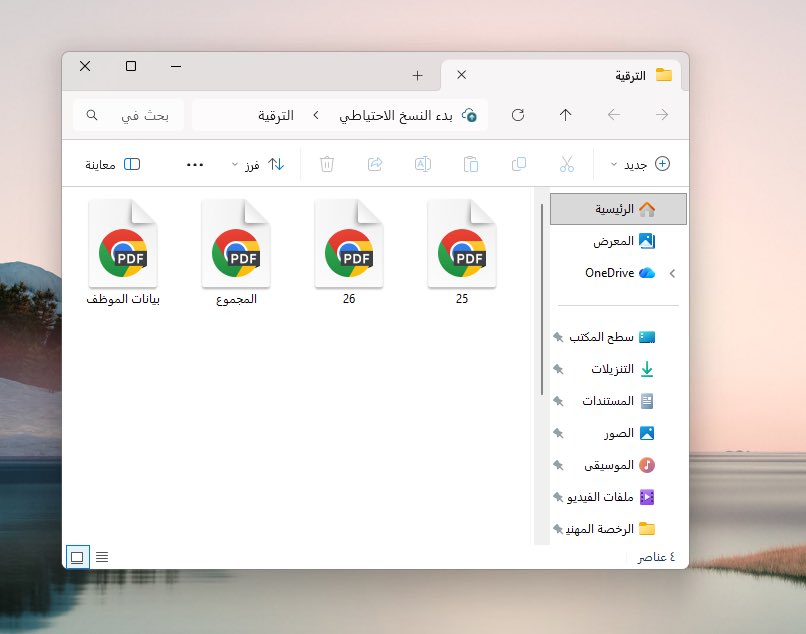Click the navigation pane scrollbar

542,299
